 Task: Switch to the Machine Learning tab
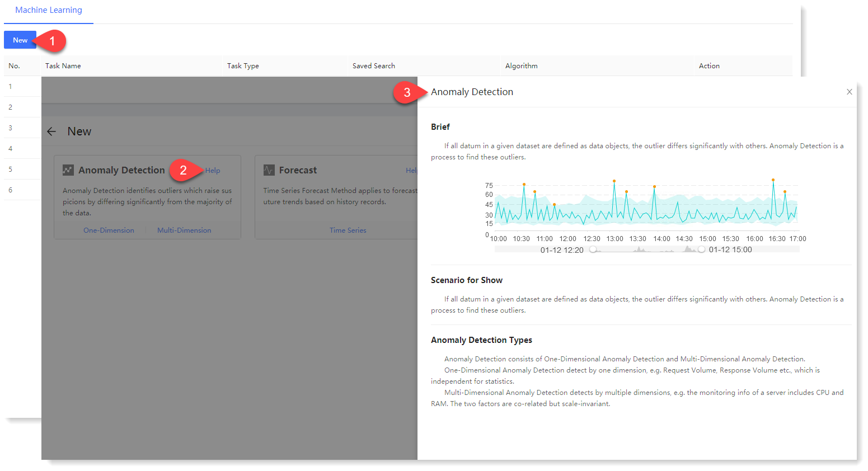(49, 10)
